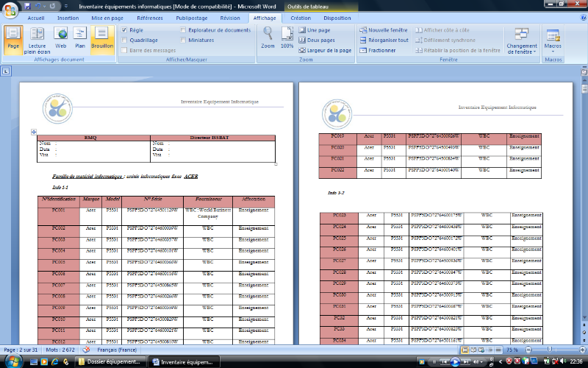Enable the Quadrillage gridlines checkbox
The image size is (588, 368).
pyautogui.click(x=124, y=40)
